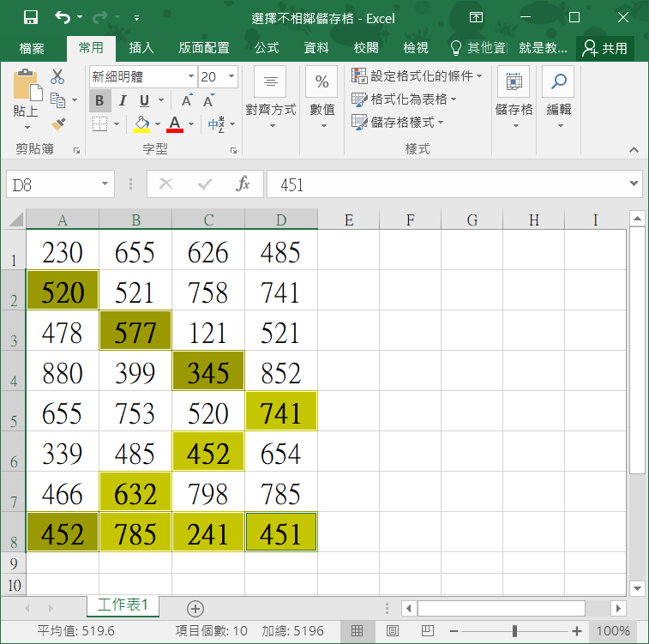This screenshot has width=649, height=644.
Task: Click the Cut scissors icon
Action: (58, 77)
